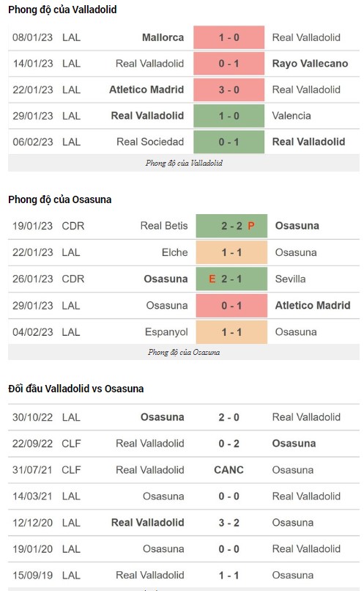The image size is (364, 591).
Task: Select the Real Betis team name
Action: coord(164,225)
